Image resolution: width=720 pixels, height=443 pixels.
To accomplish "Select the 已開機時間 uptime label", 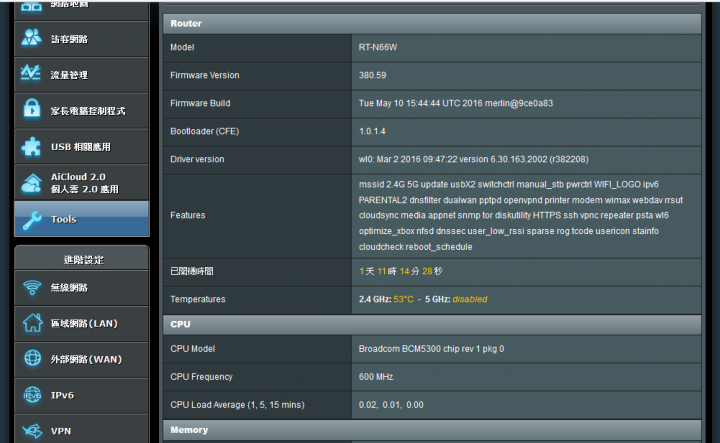I will pyautogui.click(x=191, y=271).
